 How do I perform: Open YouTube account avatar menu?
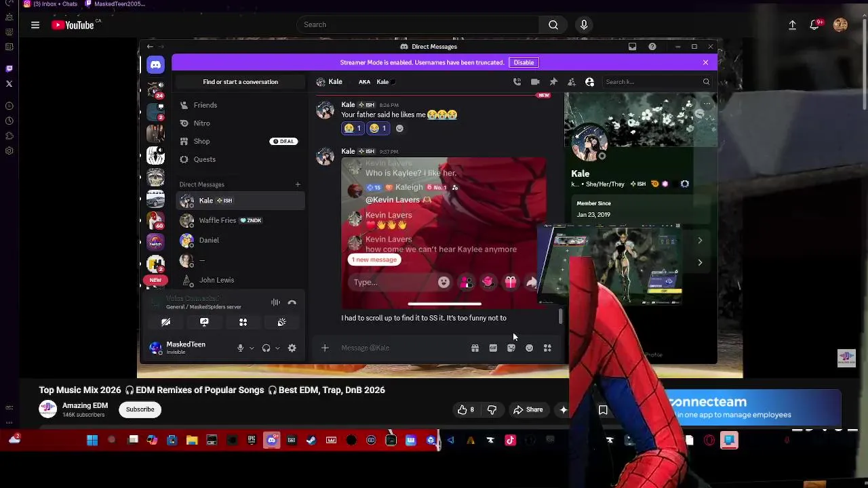840,25
